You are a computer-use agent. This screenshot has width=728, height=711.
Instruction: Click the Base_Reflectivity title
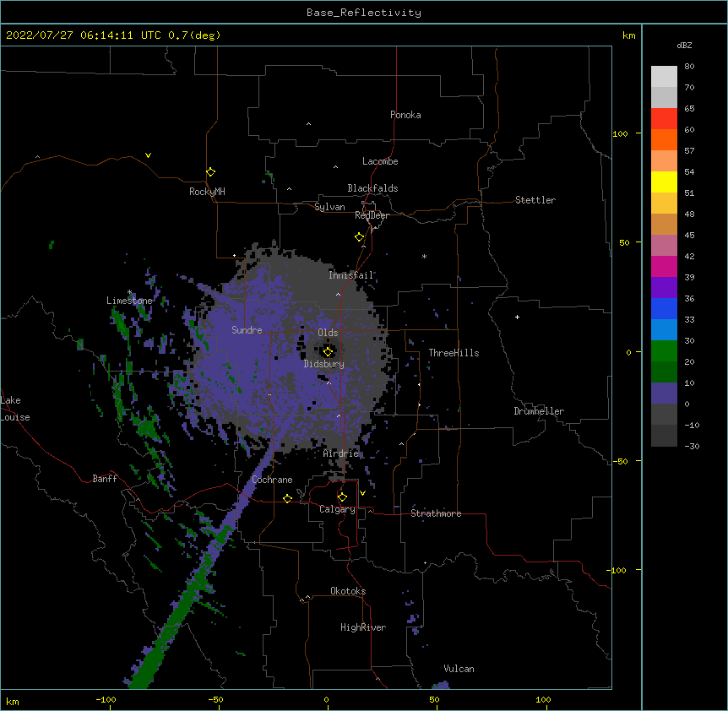pos(364,13)
